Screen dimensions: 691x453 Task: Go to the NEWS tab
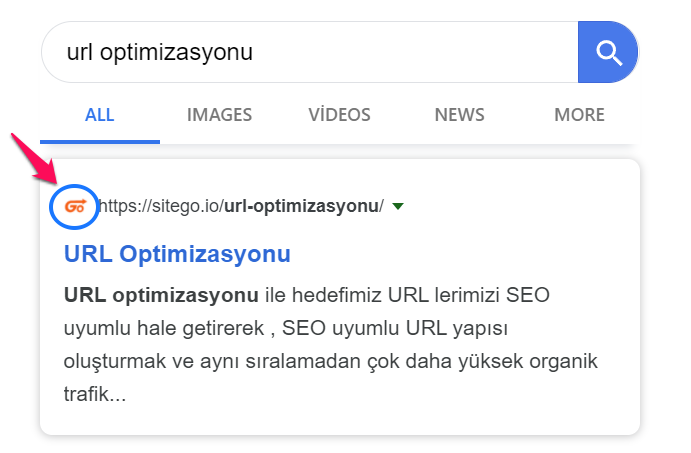459,115
